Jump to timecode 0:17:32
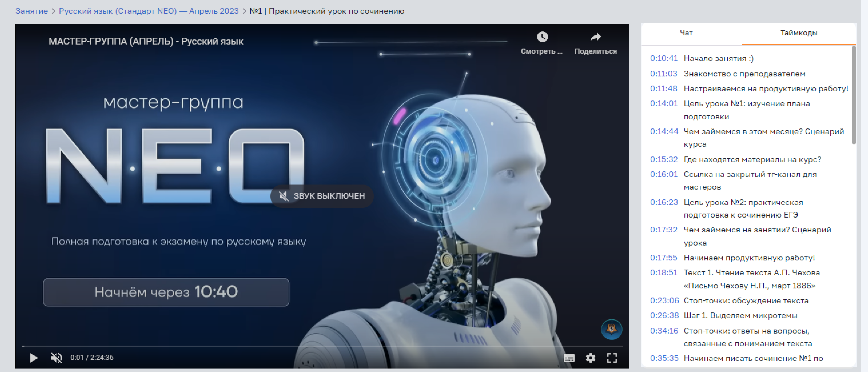The width and height of the screenshot is (868, 372). click(x=663, y=230)
